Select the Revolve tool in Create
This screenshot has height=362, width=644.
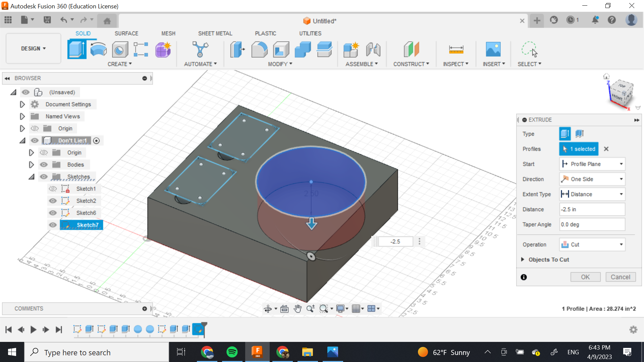pyautogui.click(x=99, y=49)
